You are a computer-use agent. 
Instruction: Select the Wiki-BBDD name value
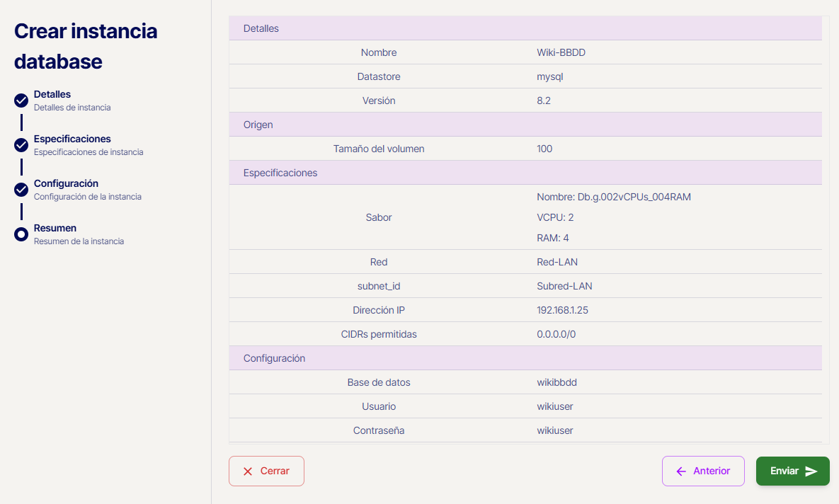point(561,52)
